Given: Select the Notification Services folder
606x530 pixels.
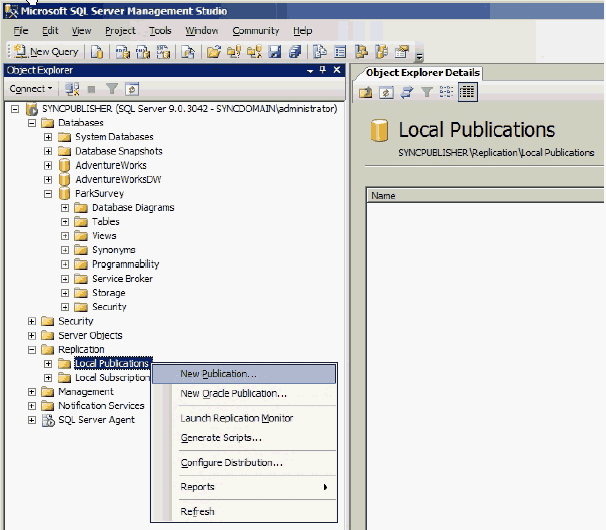Looking at the screenshot, I should tap(101, 406).
